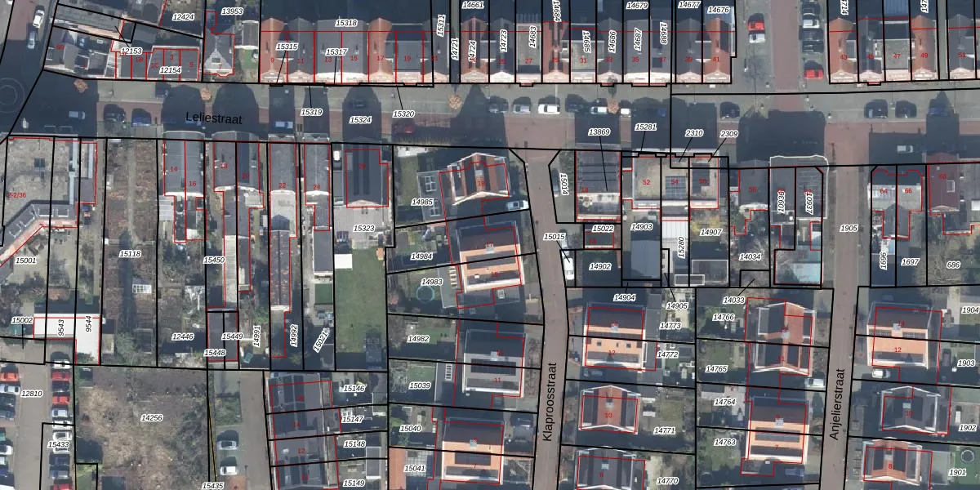Select parcel 14902 on the map
980x490 pixels.
tap(600, 266)
